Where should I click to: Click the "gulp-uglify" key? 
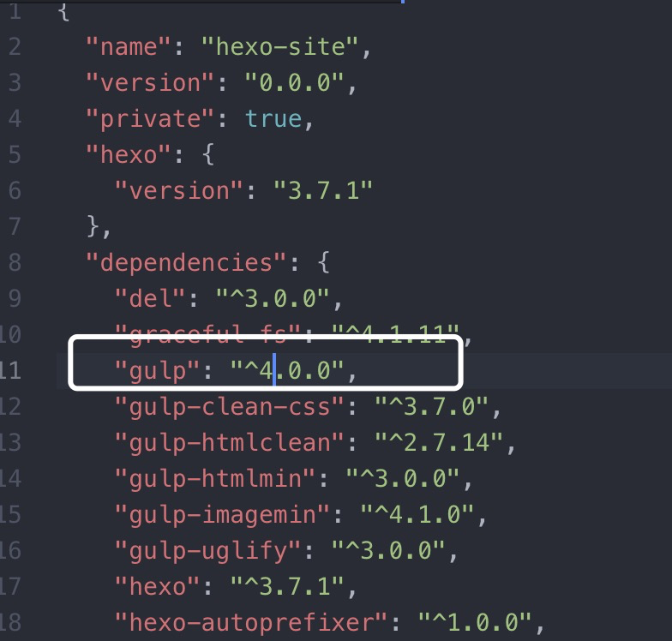tap(207, 550)
